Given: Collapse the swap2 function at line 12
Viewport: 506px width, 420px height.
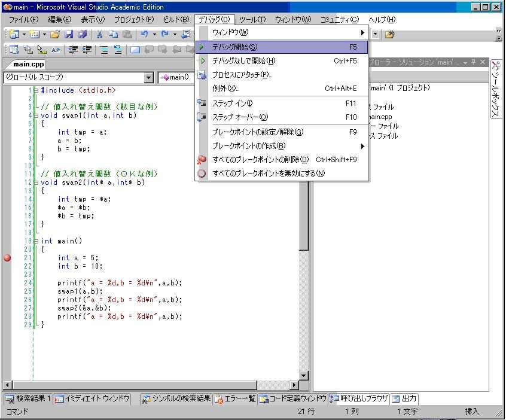Looking at the screenshot, I should tap(36, 182).
